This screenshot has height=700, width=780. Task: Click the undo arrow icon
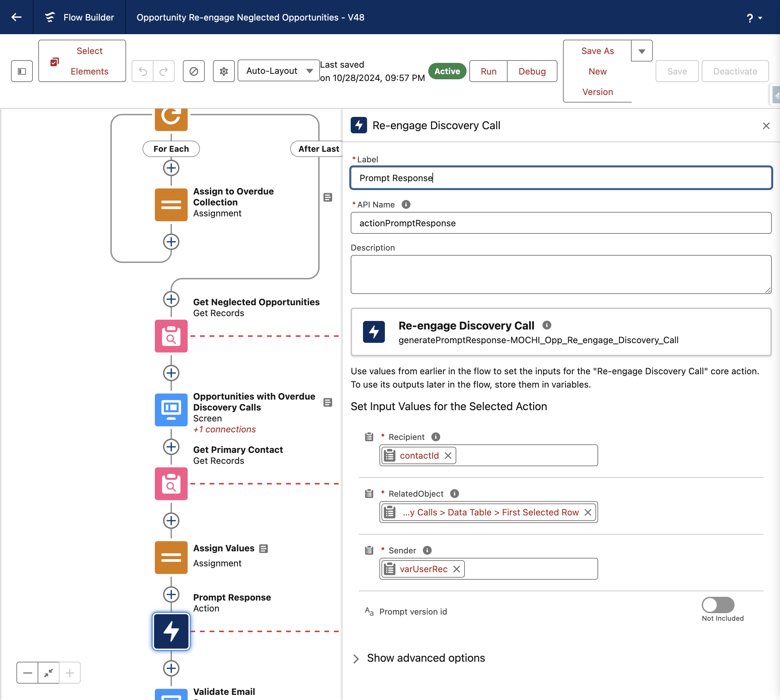[143, 71]
